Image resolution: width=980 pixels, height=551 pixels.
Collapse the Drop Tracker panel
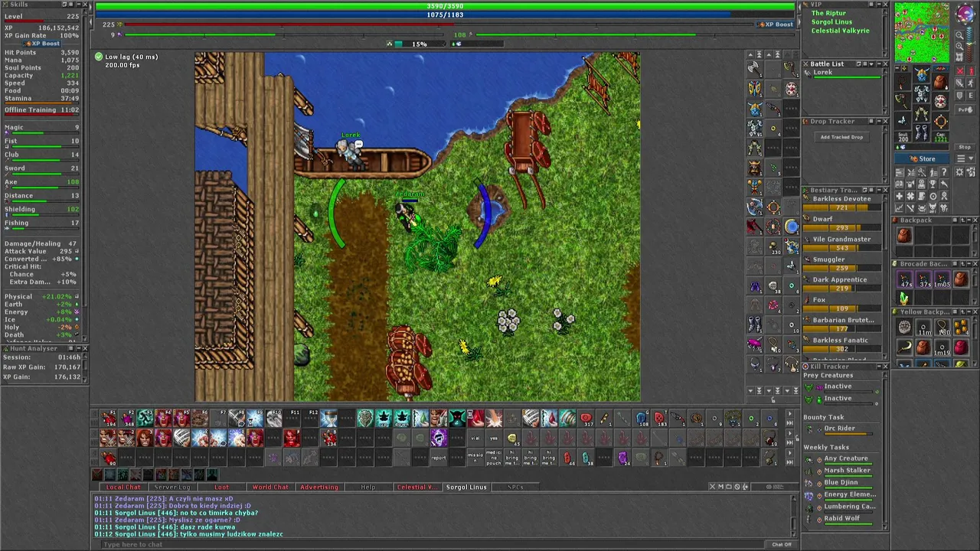[877, 121]
